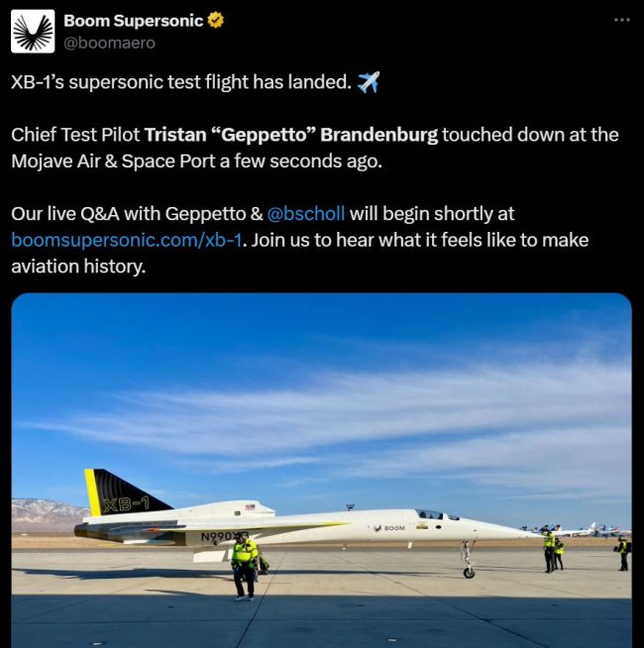644x648 pixels.
Task: Open the @bscholl mention
Action: 306,214
